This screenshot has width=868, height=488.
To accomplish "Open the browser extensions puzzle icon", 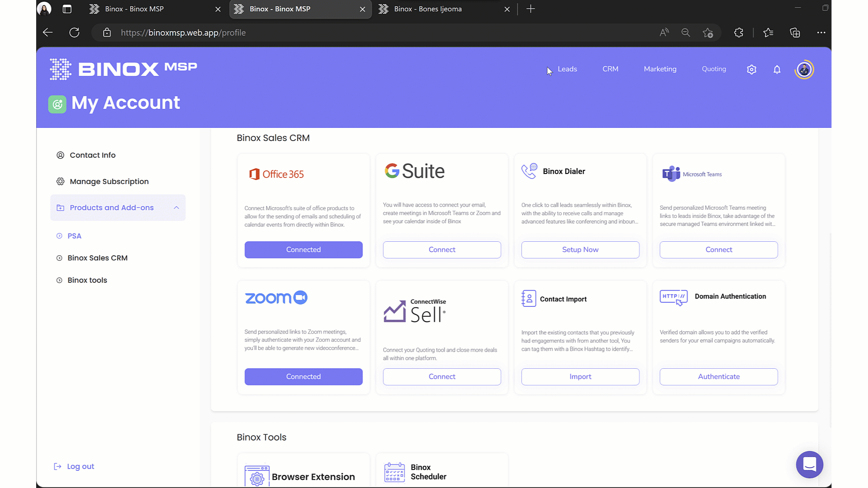I will coord(739,33).
